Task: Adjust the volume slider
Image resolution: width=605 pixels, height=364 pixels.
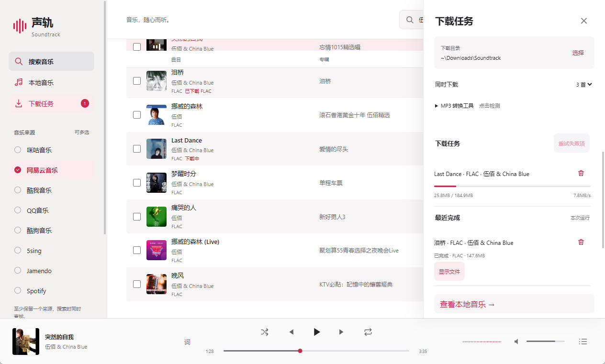Action: coord(546,342)
